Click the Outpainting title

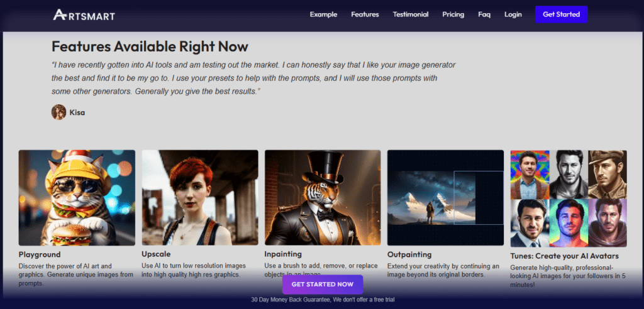point(409,254)
